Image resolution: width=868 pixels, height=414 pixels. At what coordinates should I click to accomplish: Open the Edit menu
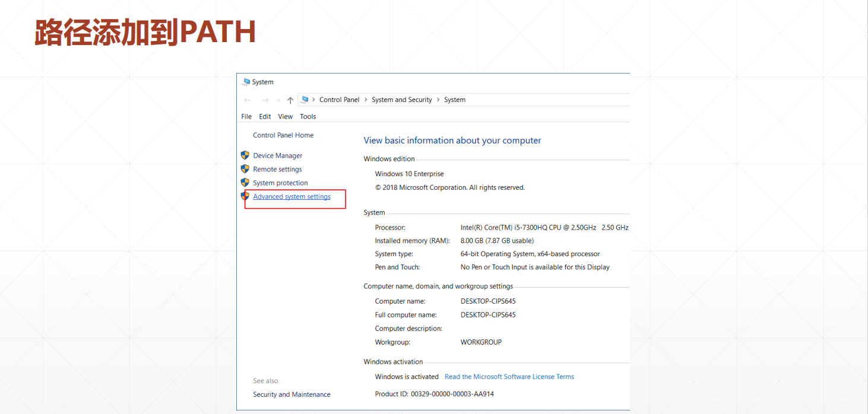click(x=265, y=116)
